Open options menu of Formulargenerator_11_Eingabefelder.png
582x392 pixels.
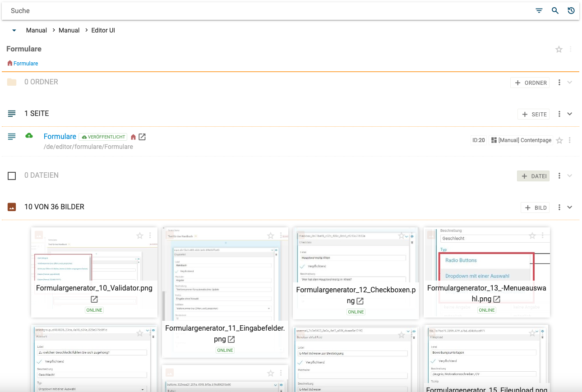click(x=281, y=235)
